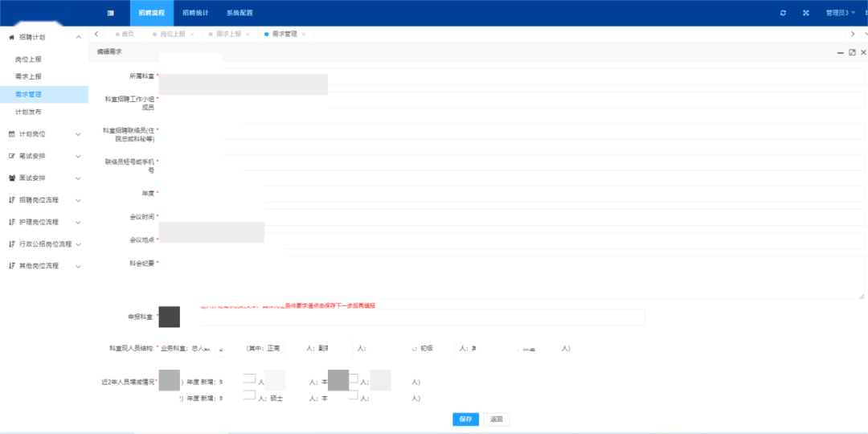Viewport: 868px width, 434px height.
Task: Click calendar icon beside 计划岗位
Action: (11, 134)
